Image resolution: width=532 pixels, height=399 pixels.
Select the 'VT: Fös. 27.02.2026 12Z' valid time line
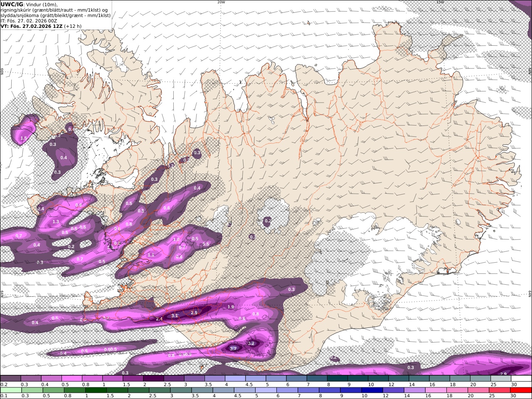click(x=31, y=26)
